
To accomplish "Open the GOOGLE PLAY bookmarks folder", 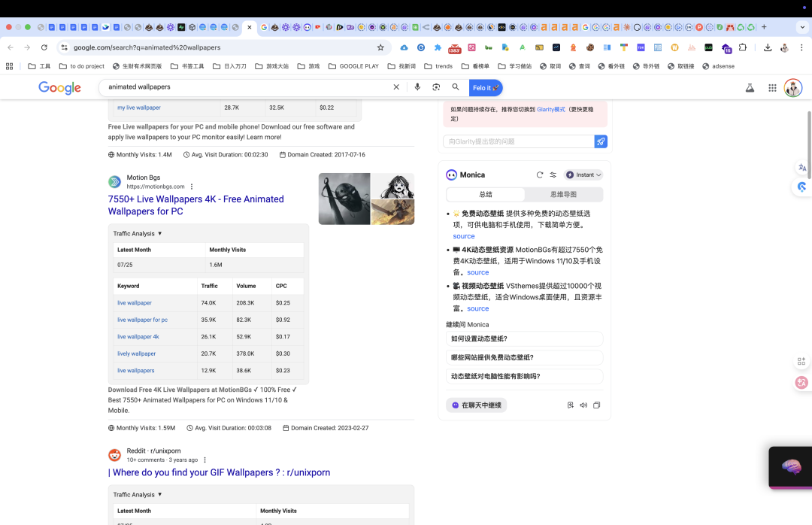I will pyautogui.click(x=353, y=66).
